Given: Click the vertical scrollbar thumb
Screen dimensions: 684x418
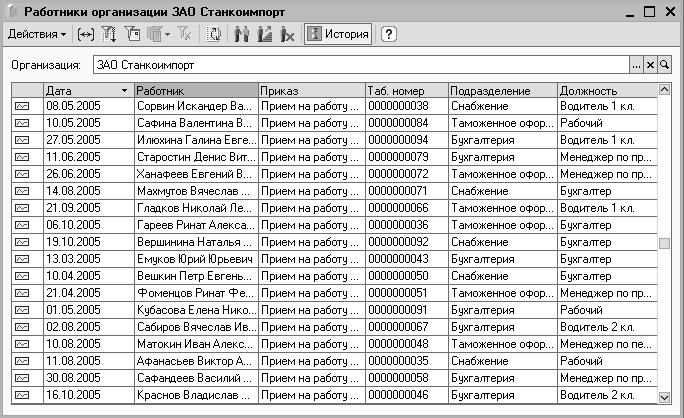Looking at the screenshot, I should pos(664,243).
